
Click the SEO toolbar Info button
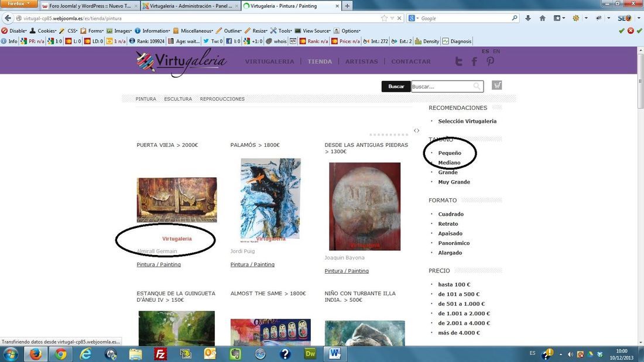coord(9,41)
